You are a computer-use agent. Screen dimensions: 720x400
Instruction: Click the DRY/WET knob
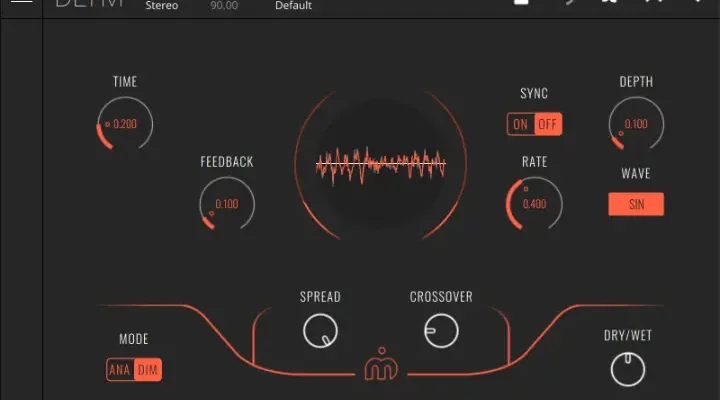(x=628, y=370)
